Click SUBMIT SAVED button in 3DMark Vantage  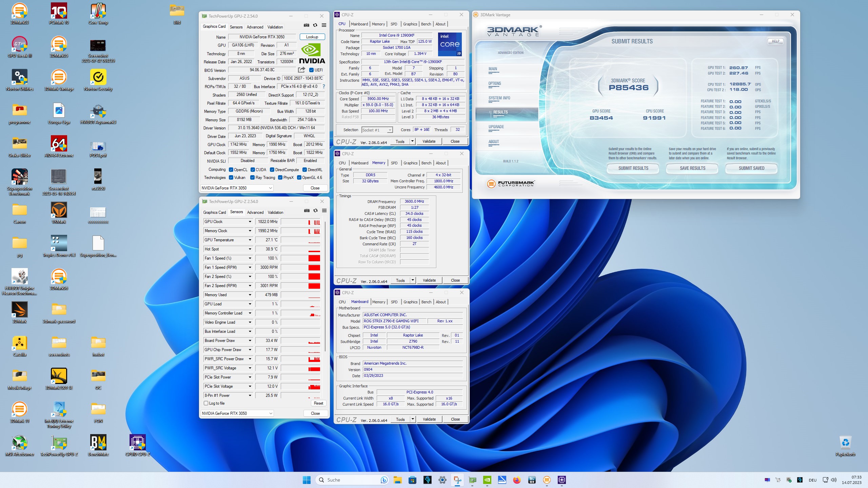(x=751, y=168)
